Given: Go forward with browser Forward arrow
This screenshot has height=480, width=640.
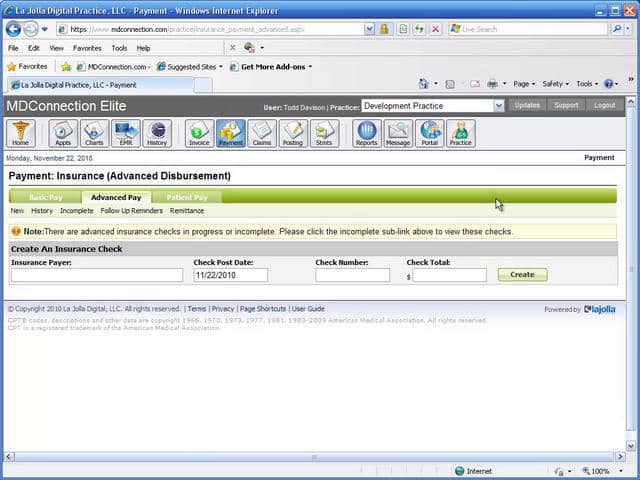Looking at the screenshot, I should click(x=31, y=29).
